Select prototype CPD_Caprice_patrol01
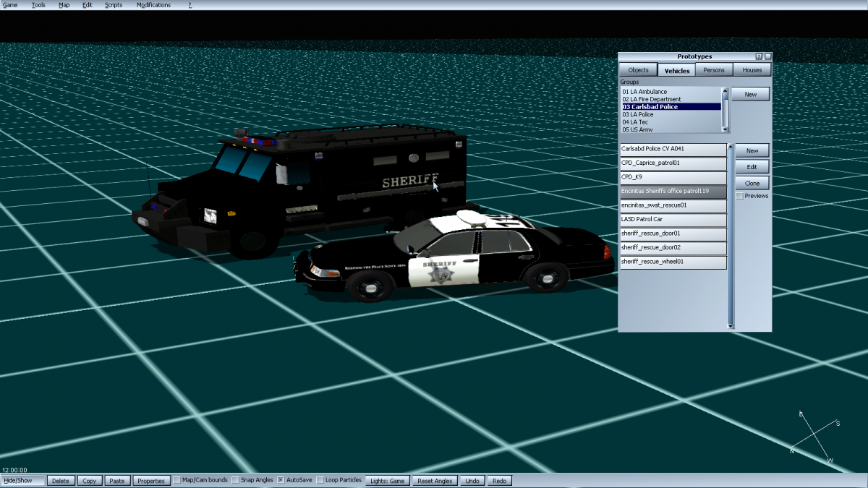Viewport: 868px width, 488px height. point(673,163)
